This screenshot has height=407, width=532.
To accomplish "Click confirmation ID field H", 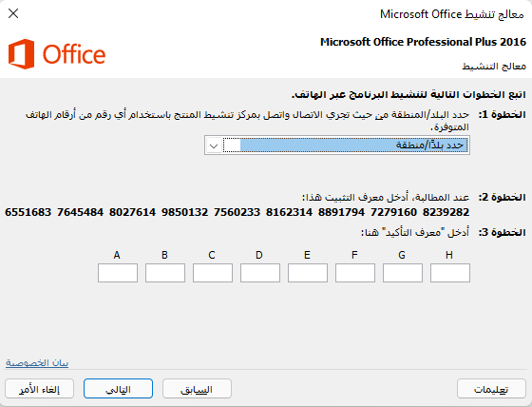I will click(x=450, y=273).
